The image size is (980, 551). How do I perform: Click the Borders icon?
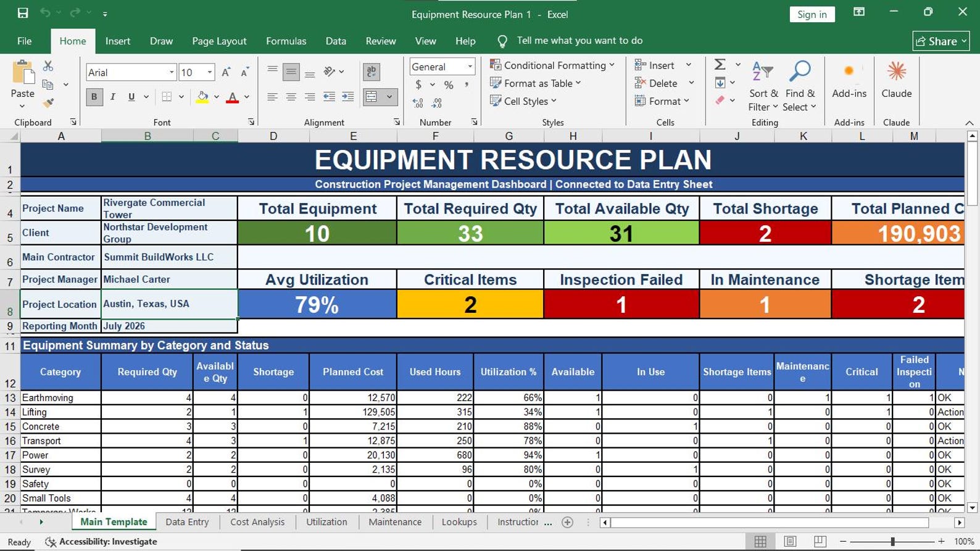pyautogui.click(x=167, y=97)
